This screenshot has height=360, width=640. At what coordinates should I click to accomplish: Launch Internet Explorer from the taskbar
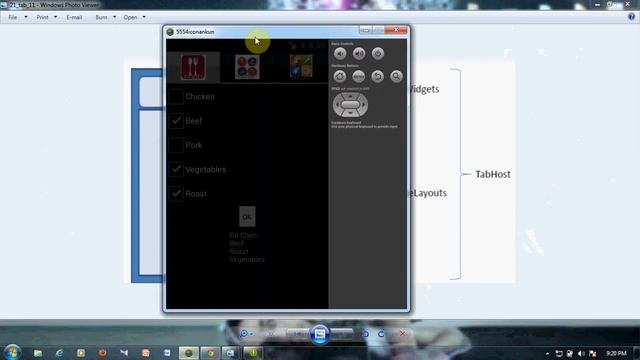point(60,353)
